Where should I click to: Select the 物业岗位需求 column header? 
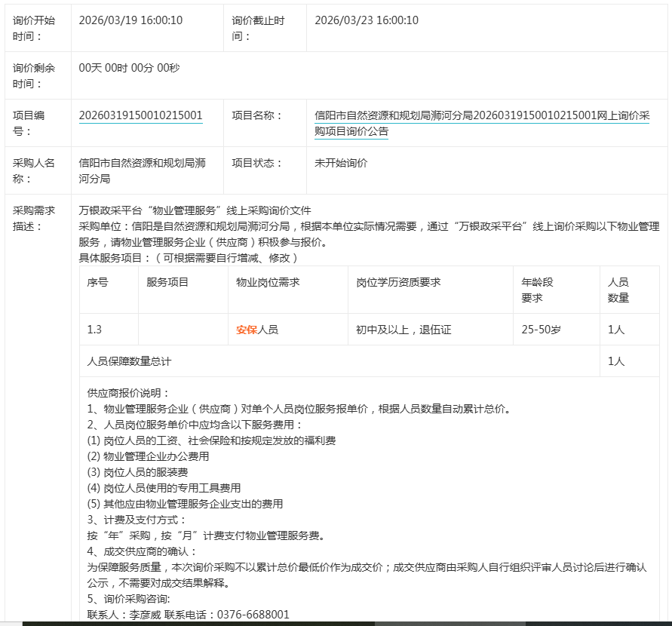point(268,282)
